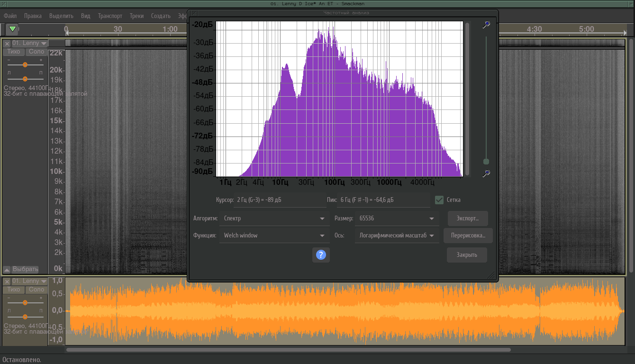This screenshot has height=364, width=635.
Task: Open the Файл menu
Action: 10,16
